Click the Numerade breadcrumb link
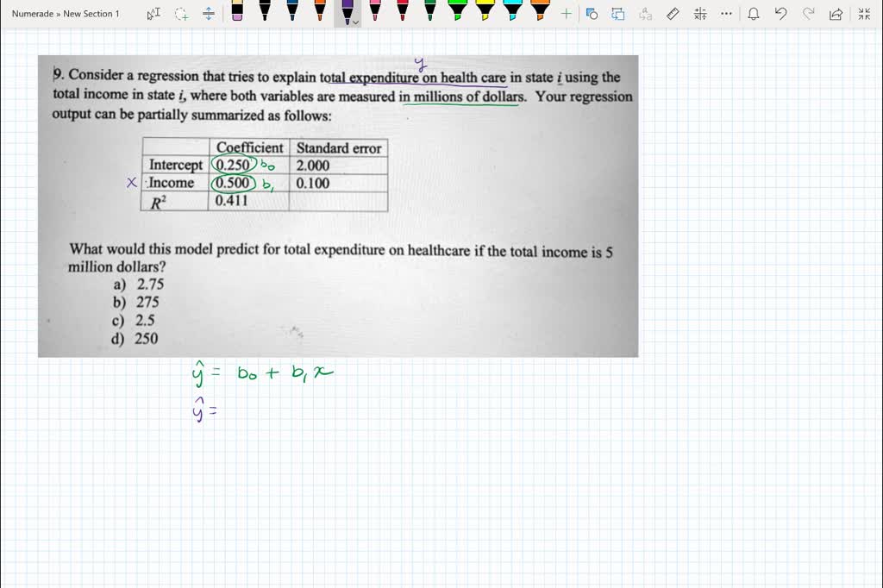The height and width of the screenshot is (588, 883). (33, 13)
